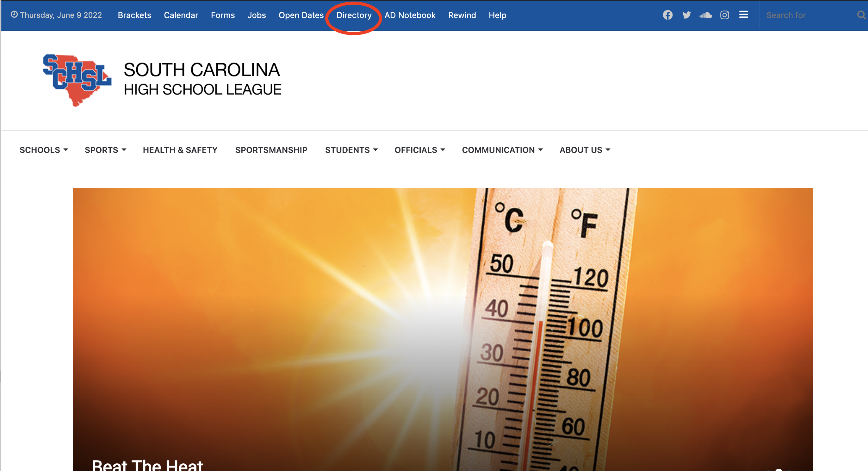Open the Help link
The height and width of the screenshot is (471, 868).
497,15
